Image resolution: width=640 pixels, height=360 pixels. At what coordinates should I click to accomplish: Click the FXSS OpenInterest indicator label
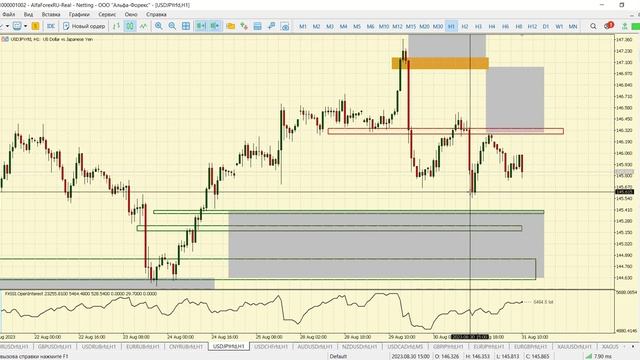[80, 293]
